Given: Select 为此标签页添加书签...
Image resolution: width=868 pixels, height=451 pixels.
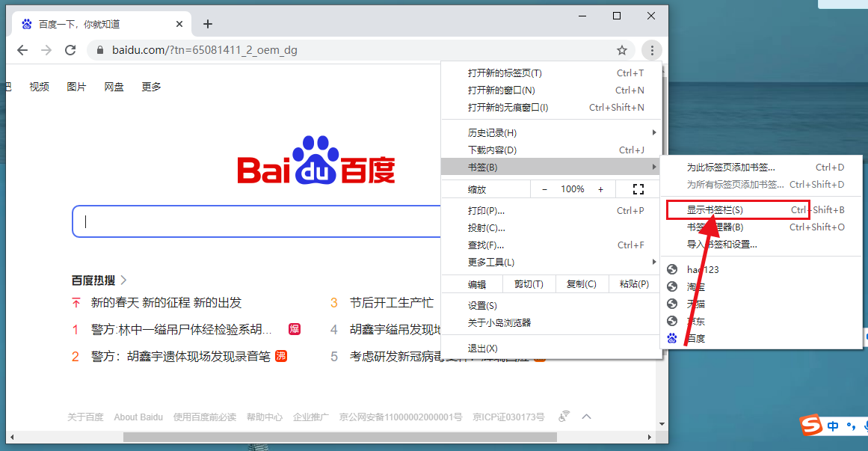Looking at the screenshot, I should click(761, 168).
